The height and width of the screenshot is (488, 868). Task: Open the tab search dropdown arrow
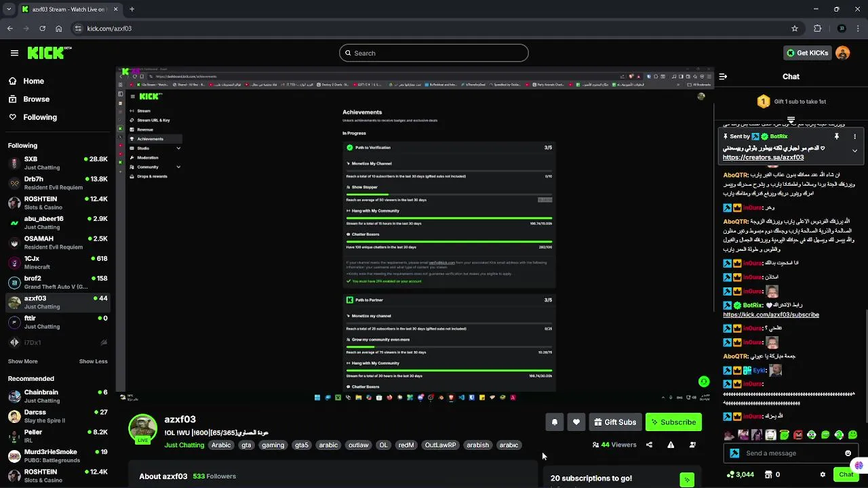click(x=9, y=9)
